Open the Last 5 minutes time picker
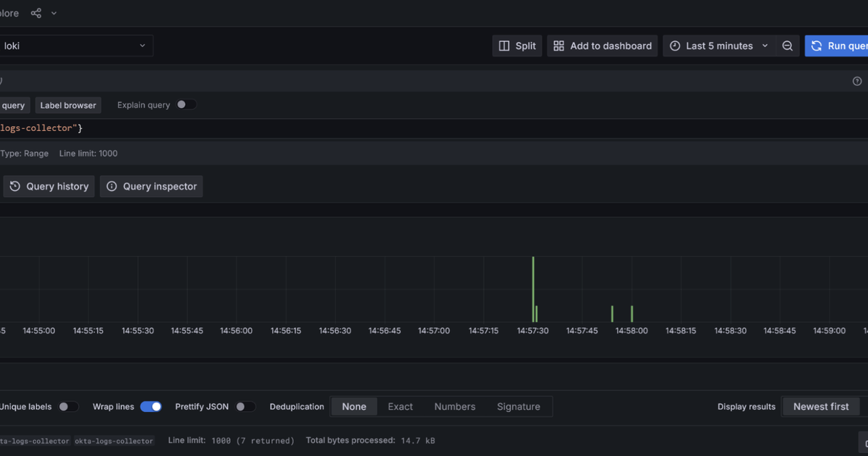 (719, 46)
